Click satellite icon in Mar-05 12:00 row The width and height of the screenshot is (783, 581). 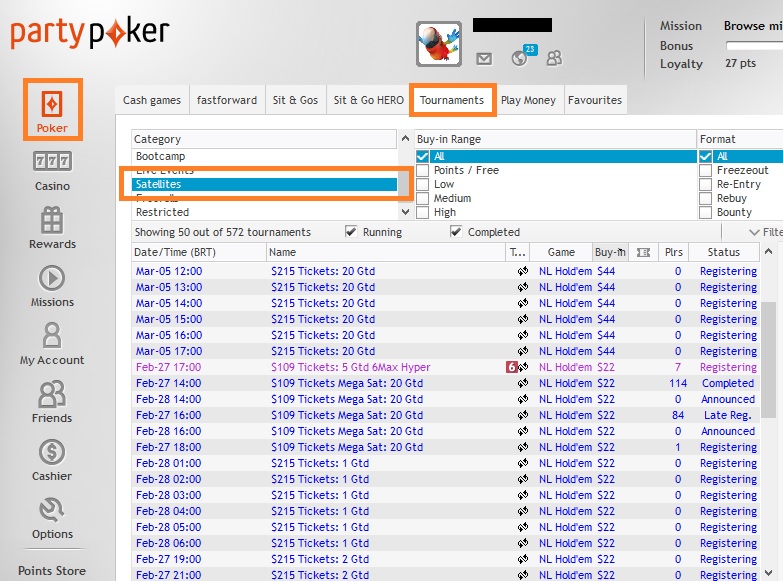[x=523, y=271]
